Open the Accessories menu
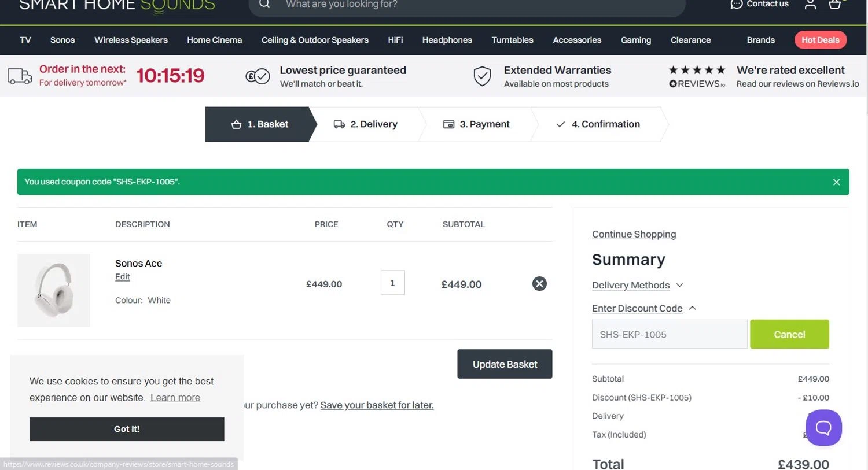This screenshot has width=868, height=470. pos(577,40)
